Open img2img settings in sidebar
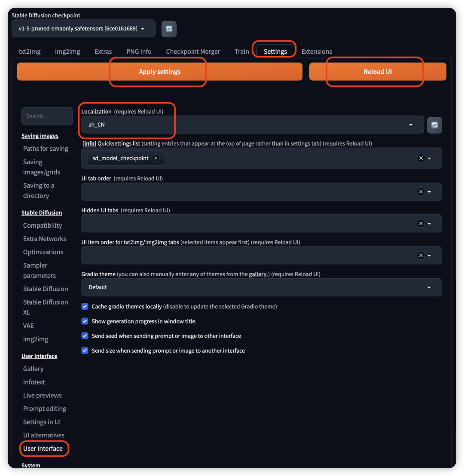Screen dimensions: 464x476 36,339
